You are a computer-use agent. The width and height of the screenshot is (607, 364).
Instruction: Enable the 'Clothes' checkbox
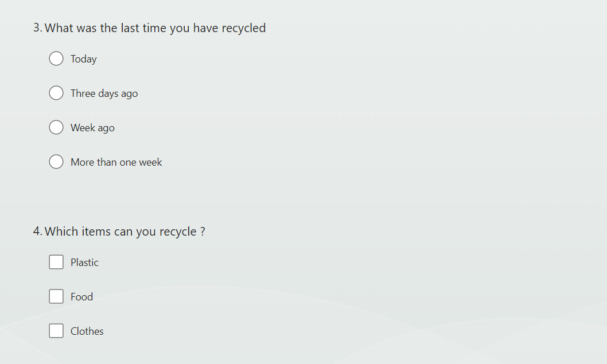pos(56,331)
